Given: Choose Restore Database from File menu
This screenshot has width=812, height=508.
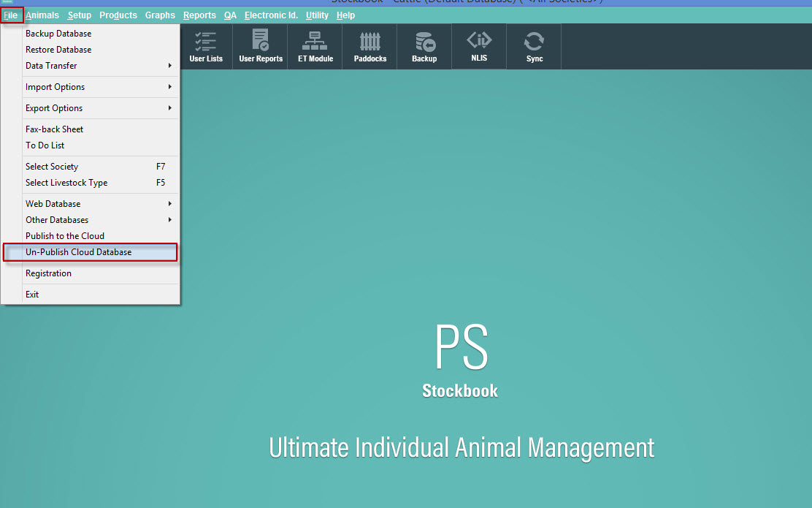Looking at the screenshot, I should 91,50.
